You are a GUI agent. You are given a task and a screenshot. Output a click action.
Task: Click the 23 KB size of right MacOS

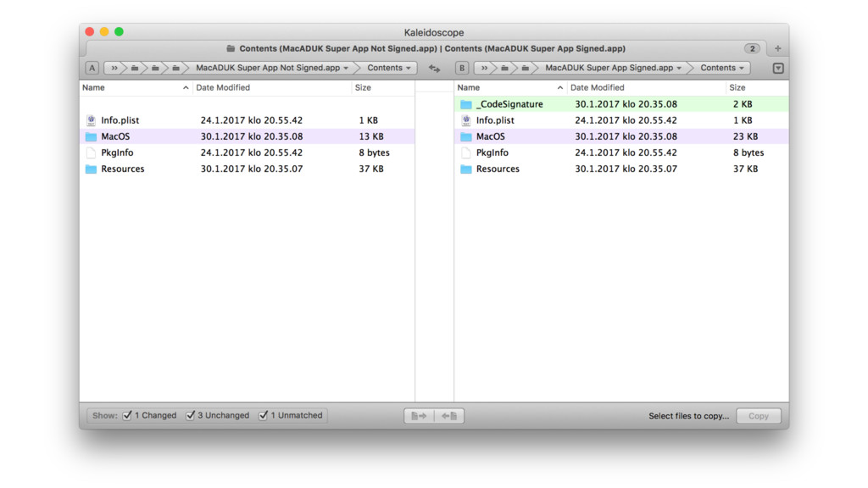coord(746,136)
